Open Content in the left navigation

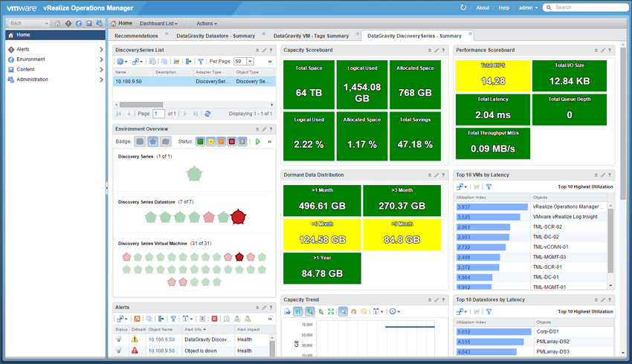[x=25, y=69]
